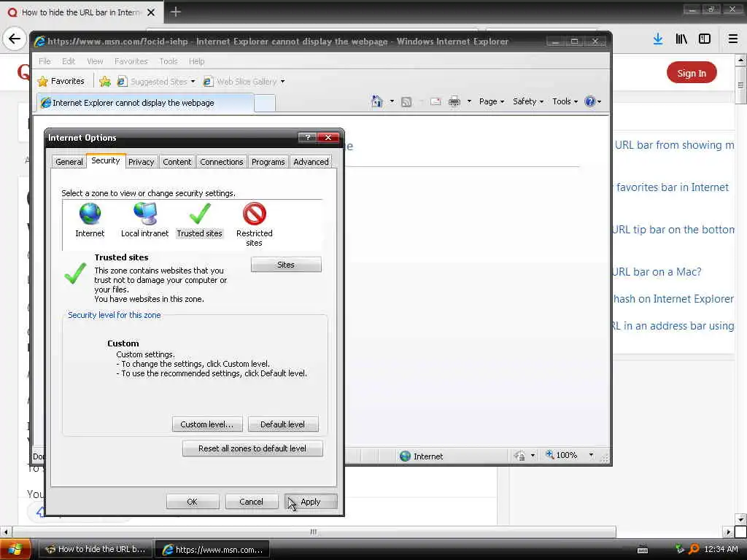
Task: Open the Firefox hamburger menu
Action: point(733,39)
